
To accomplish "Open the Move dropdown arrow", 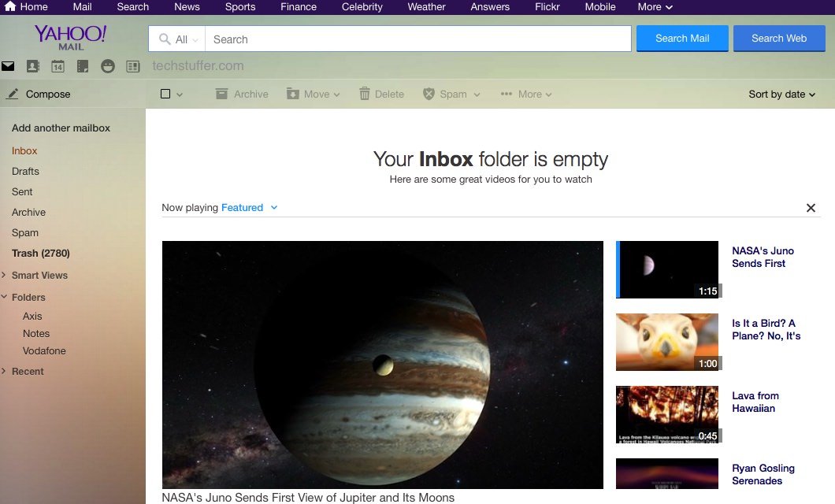I will click(336, 94).
